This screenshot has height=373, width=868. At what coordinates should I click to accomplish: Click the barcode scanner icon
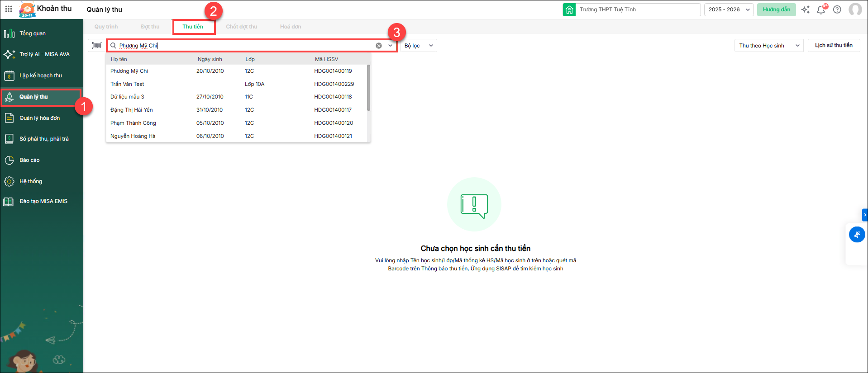97,46
